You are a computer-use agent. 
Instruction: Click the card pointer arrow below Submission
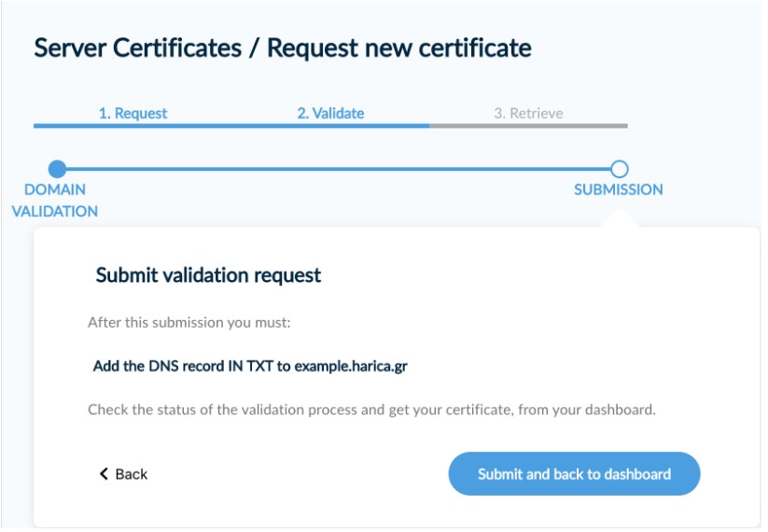pyautogui.click(x=619, y=218)
